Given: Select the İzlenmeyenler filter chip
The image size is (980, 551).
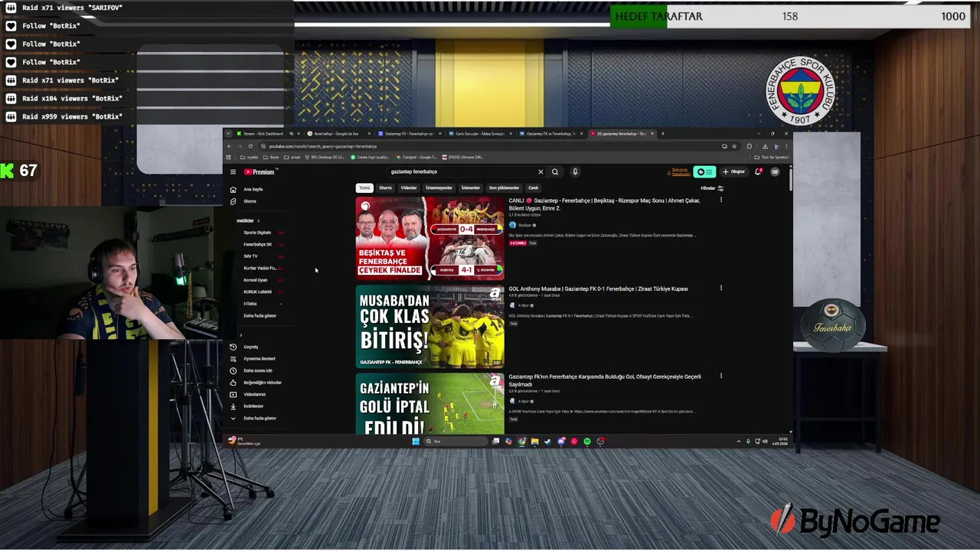Looking at the screenshot, I should (439, 187).
